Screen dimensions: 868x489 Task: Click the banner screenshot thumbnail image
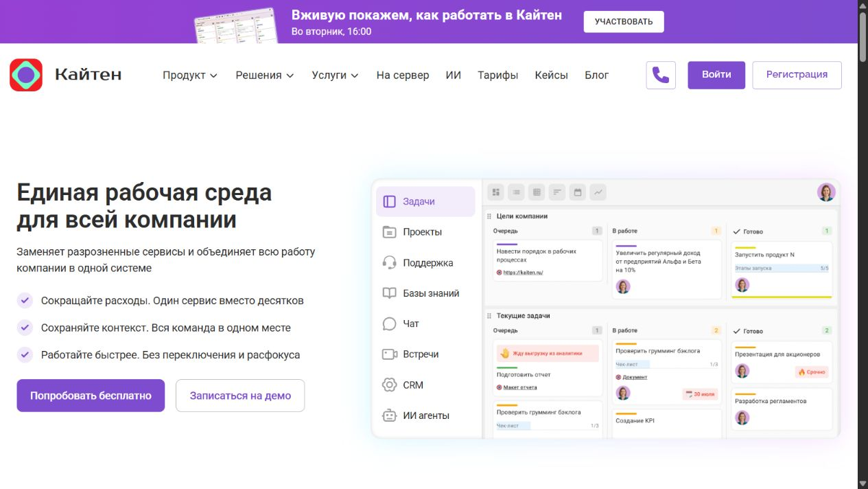[235, 25]
